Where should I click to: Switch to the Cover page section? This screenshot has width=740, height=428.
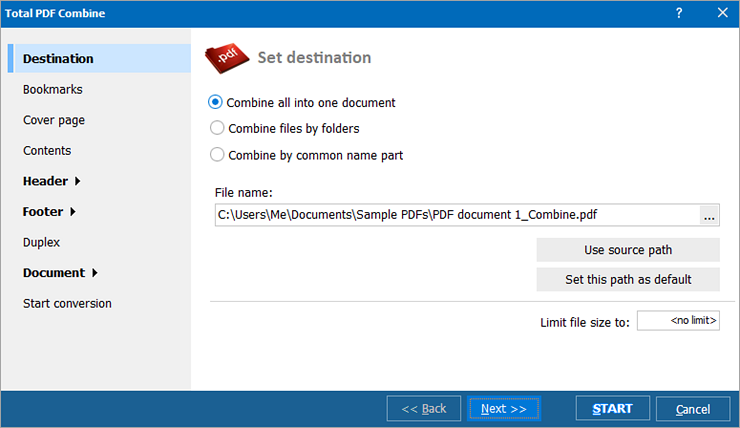click(x=54, y=120)
